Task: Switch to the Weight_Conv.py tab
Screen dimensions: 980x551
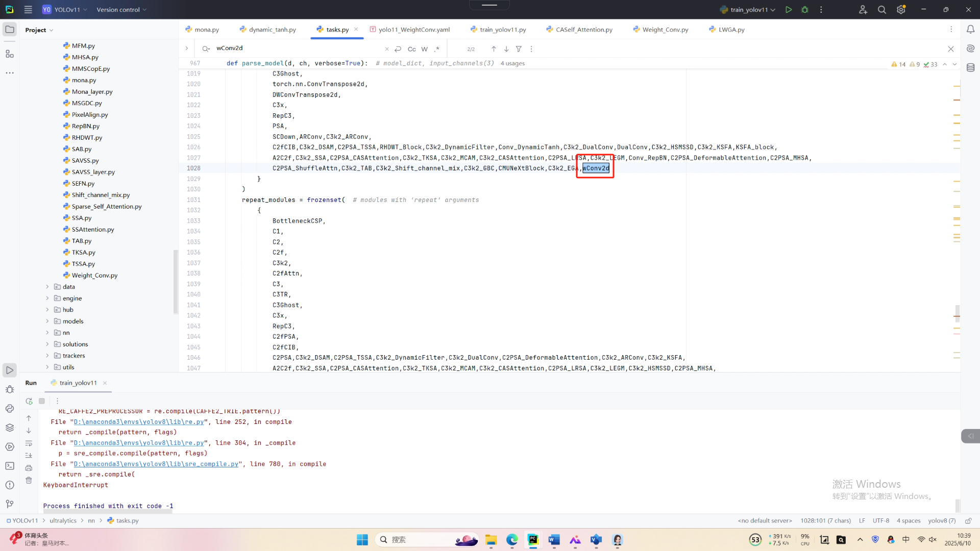Action: tap(665, 30)
